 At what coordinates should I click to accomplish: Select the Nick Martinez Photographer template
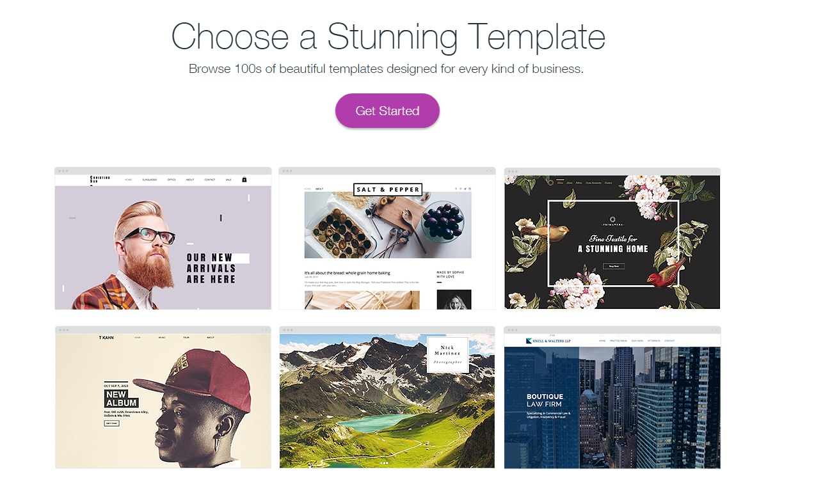pyautogui.click(x=387, y=397)
